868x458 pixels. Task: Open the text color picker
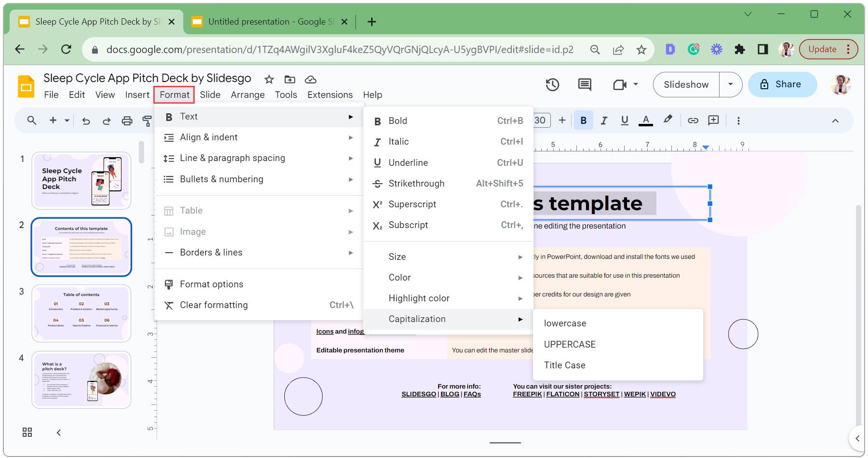[645, 121]
